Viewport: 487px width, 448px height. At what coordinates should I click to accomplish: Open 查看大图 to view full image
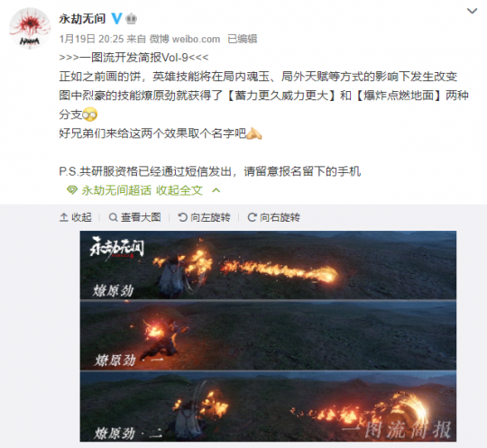point(134,217)
